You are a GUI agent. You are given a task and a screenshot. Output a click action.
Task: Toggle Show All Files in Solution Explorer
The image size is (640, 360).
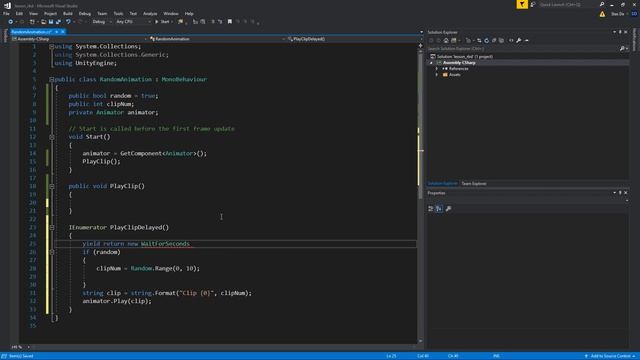coord(501,40)
